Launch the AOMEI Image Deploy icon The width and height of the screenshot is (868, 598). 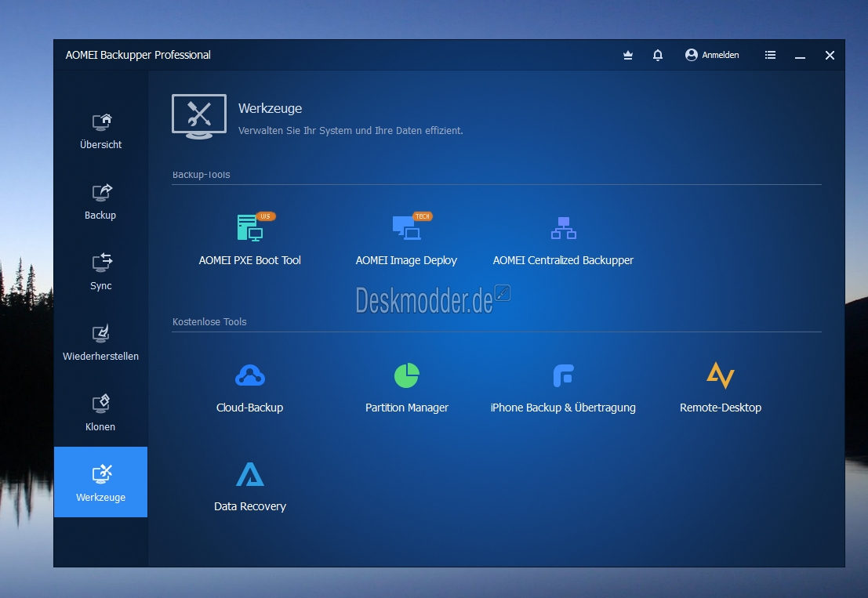(x=408, y=227)
